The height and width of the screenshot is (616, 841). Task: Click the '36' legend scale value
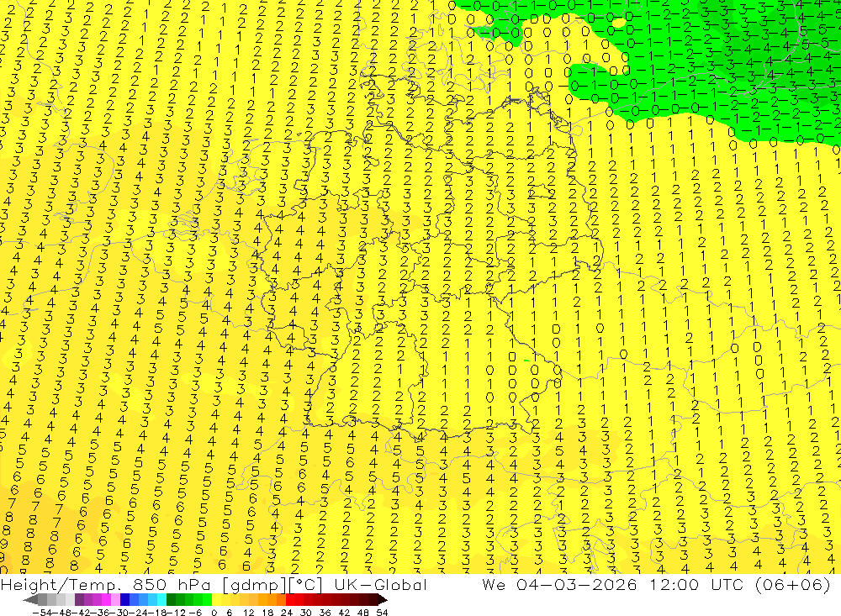point(325,613)
